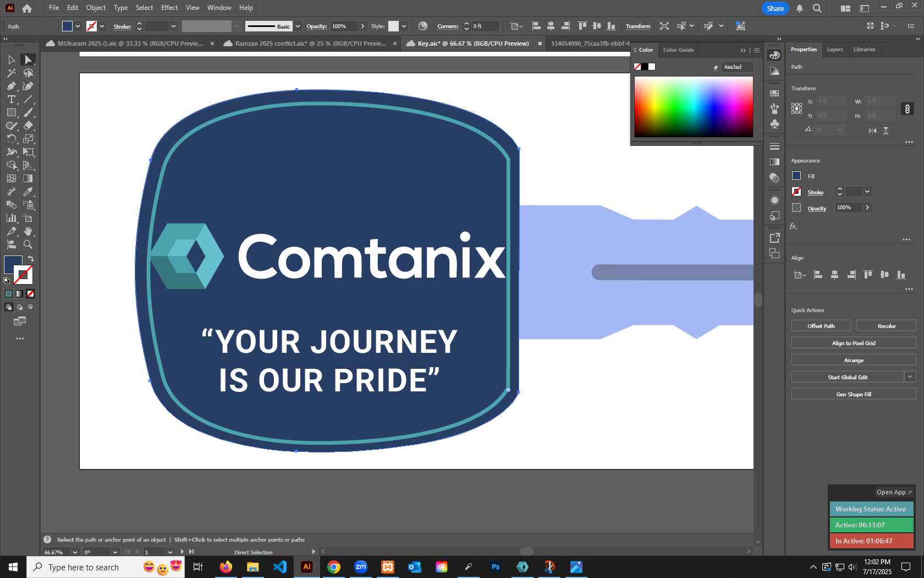Click the Recolor quick action button
924x578 pixels.
pos(886,326)
